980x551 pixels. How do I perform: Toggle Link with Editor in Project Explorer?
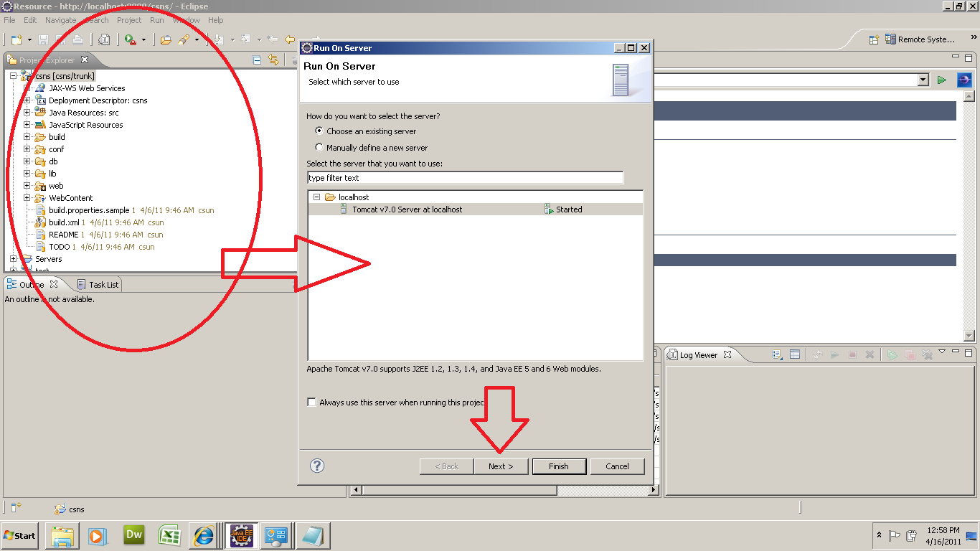(x=273, y=60)
